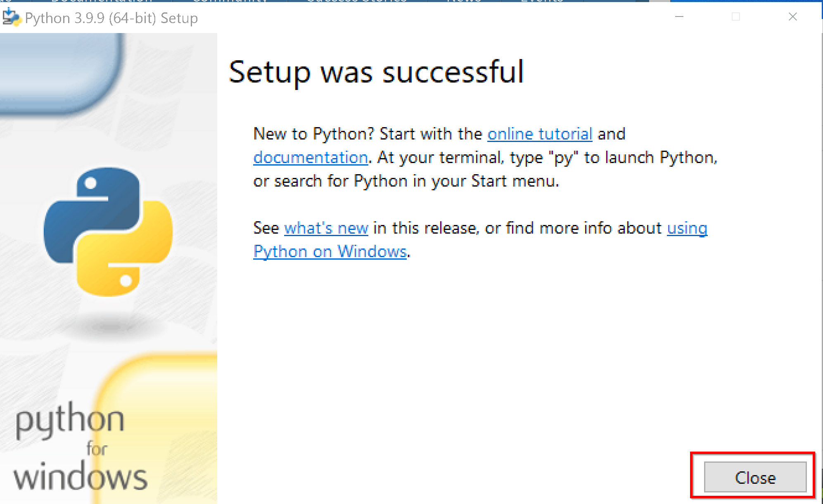Open the what's new link
This screenshot has height=504, width=823.
point(326,228)
